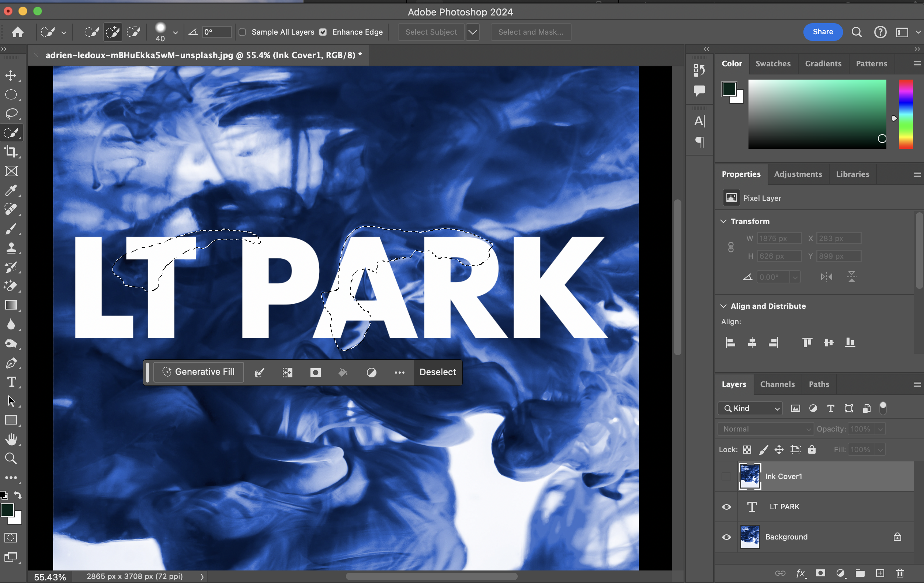Screen dimensions: 924x583
Task: Collapse the Transform section
Action: (723, 221)
